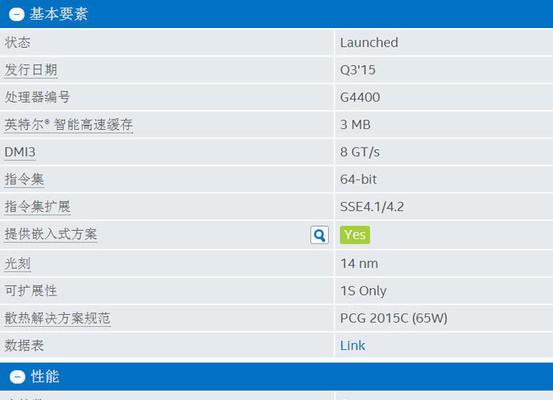Select the G4400 processor number value
This screenshot has height=400, width=553.
coord(360,97)
